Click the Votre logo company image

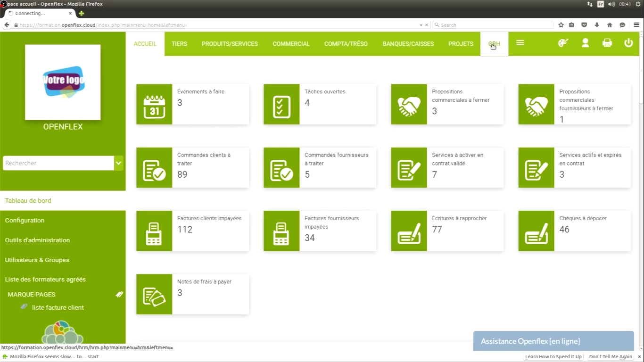tap(63, 82)
